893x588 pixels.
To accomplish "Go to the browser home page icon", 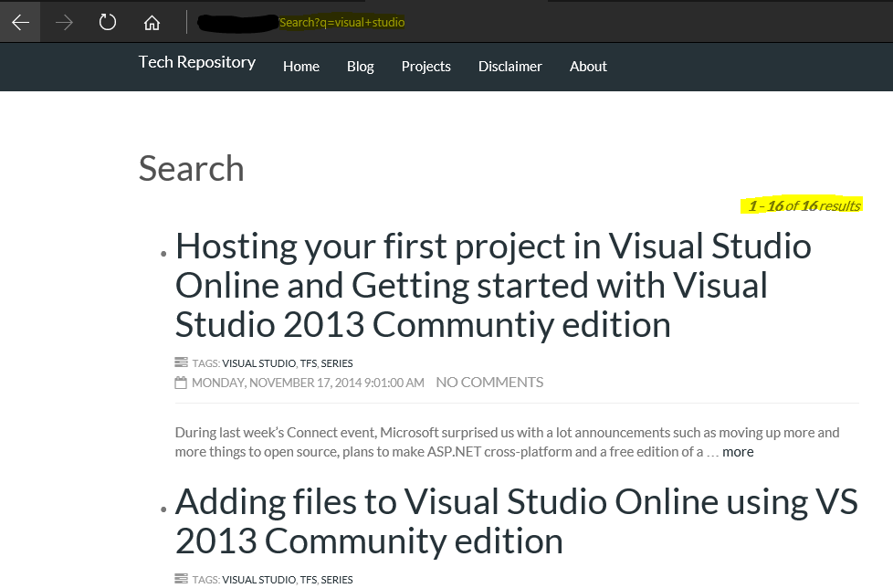I will [152, 22].
